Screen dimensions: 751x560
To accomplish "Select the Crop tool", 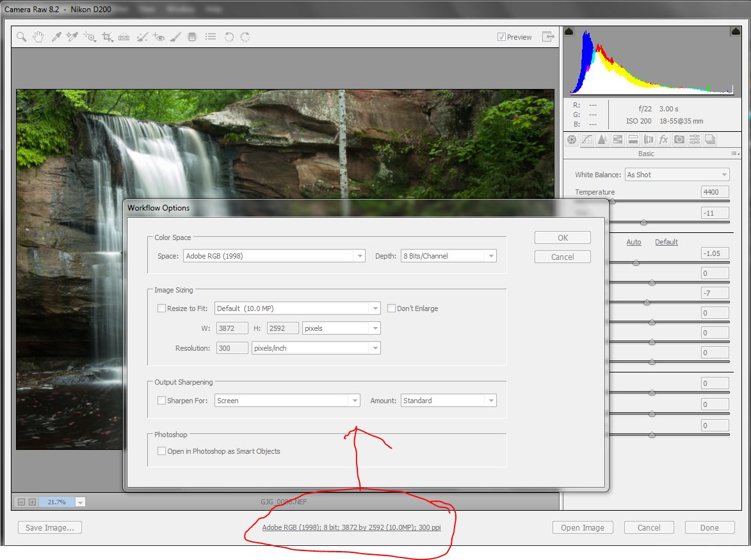I will click(x=108, y=37).
